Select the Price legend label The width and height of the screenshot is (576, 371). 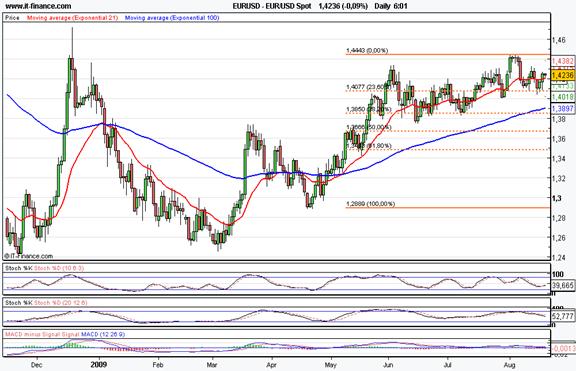(12, 18)
